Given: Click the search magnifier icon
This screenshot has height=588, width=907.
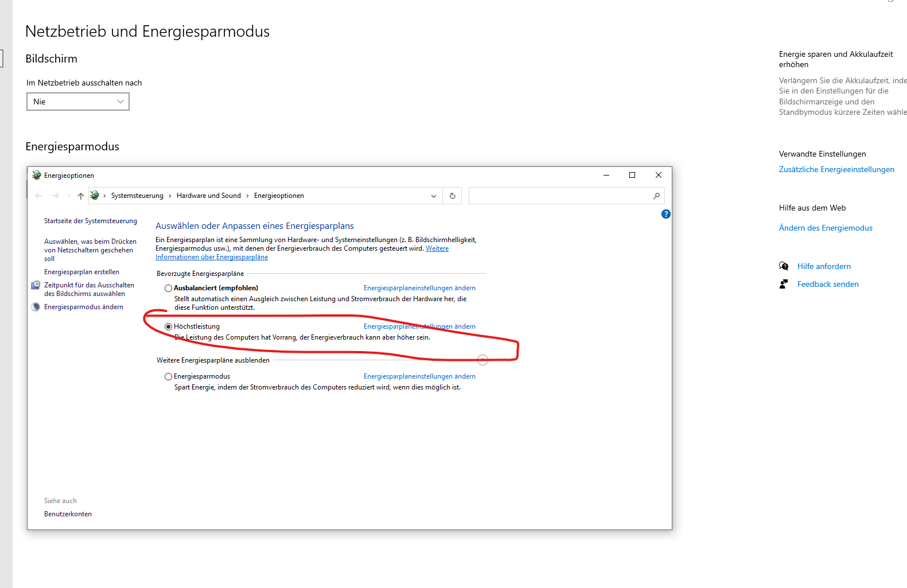Looking at the screenshot, I should (x=656, y=196).
